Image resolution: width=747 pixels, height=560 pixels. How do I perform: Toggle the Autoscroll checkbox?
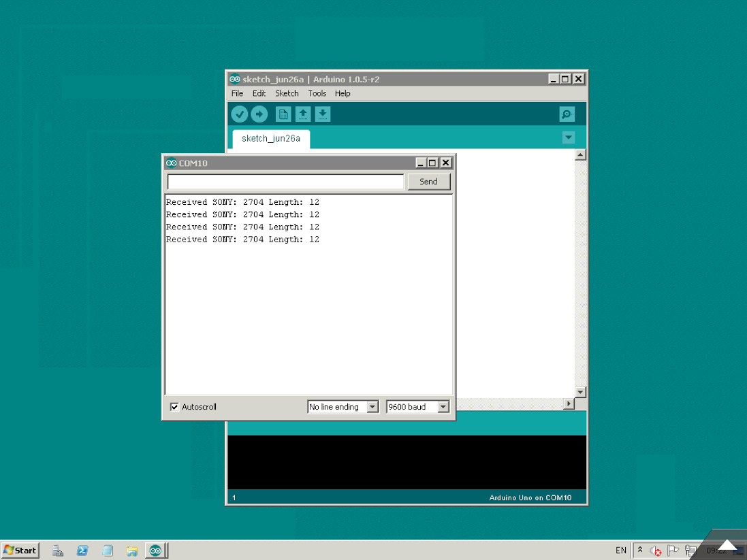tap(174, 407)
